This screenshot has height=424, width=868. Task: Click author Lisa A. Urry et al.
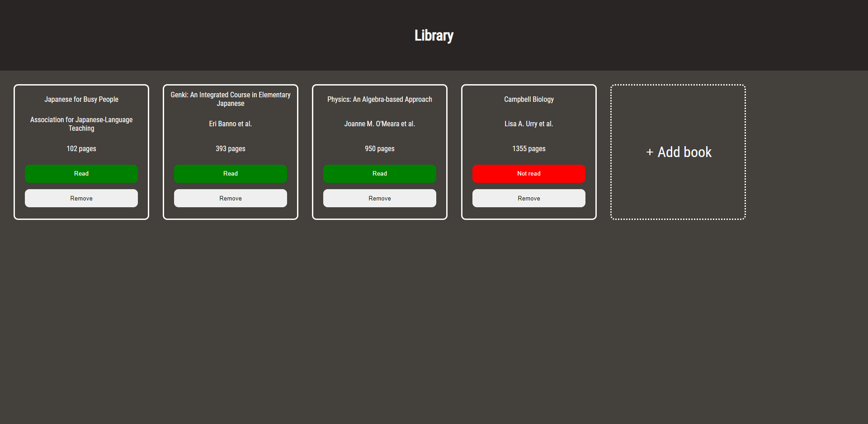pyautogui.click(x=528, y=124)
